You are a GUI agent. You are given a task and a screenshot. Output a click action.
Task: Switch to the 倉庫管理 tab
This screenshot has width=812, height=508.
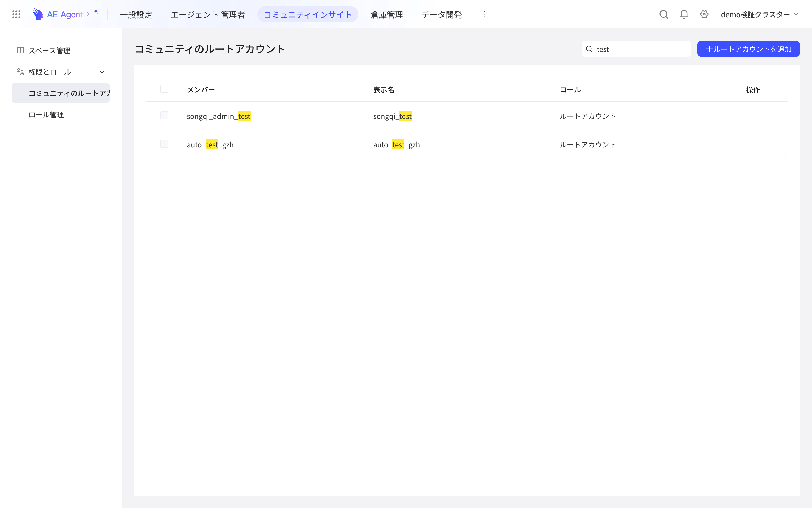(x=386, y=14)
